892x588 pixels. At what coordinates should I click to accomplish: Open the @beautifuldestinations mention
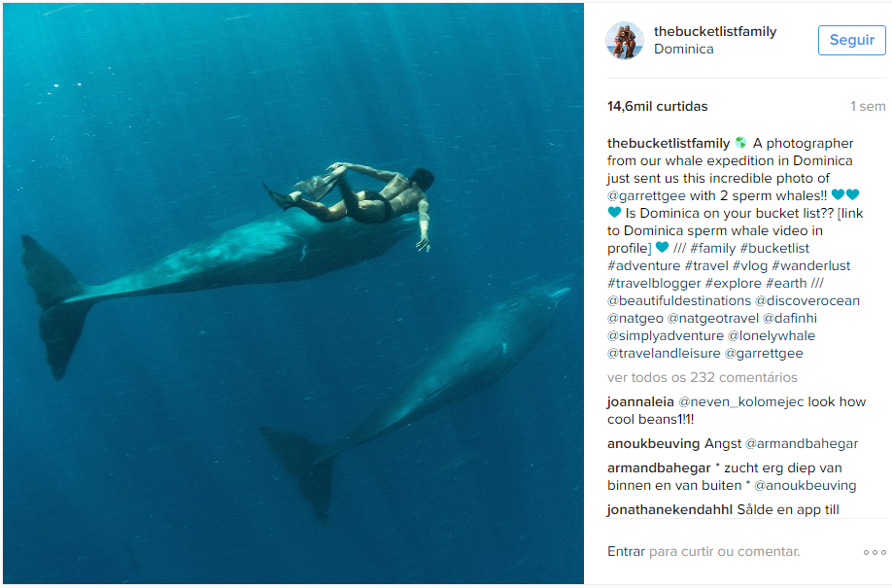(679, 300)
